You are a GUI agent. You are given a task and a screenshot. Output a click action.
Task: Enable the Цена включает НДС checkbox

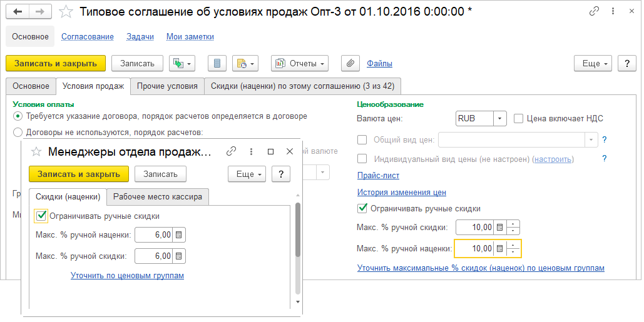(518, 118)
